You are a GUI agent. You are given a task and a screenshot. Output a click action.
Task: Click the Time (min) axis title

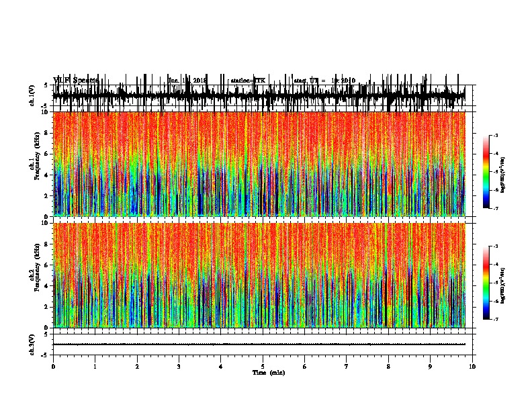(x=269, y=372)
